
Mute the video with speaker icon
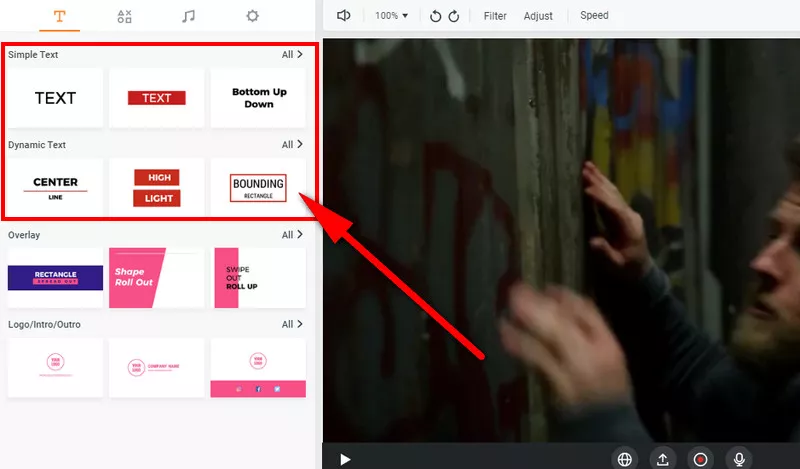[x=343, y=15]
